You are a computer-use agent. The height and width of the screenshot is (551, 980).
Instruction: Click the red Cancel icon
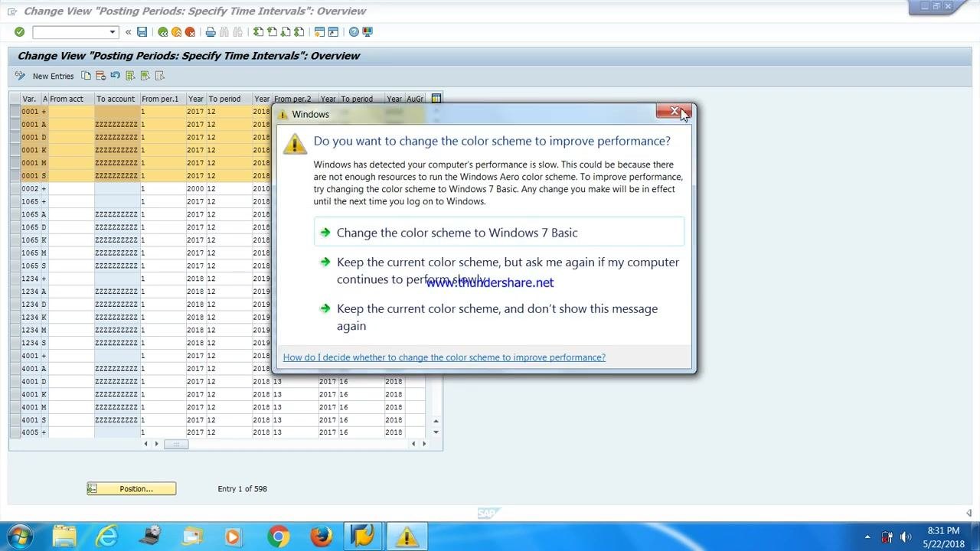[x=190, y=31]
